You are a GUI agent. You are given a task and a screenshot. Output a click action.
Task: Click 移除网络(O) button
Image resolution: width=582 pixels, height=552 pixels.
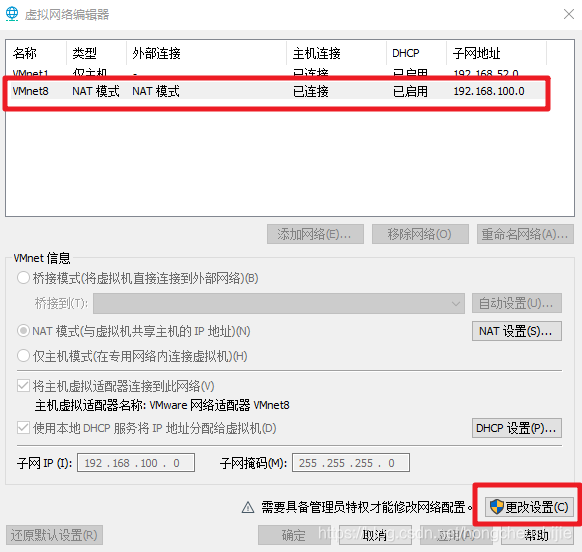pos(420,234)
